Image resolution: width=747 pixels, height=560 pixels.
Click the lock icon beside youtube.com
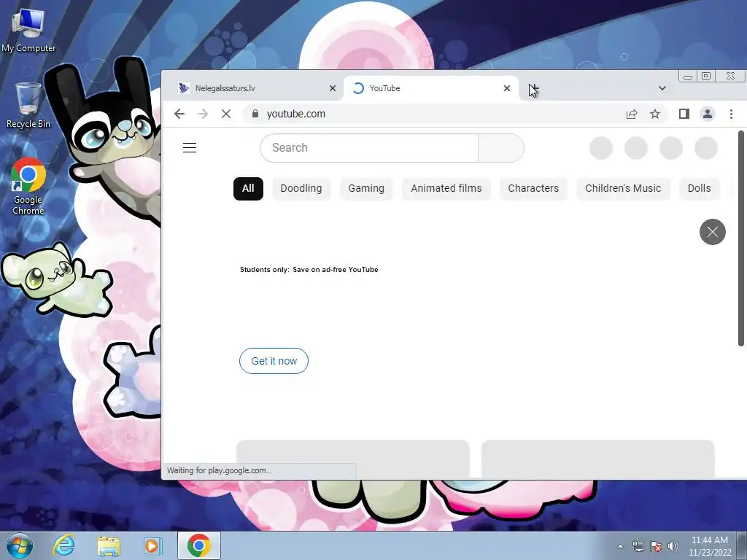(x=255, y=114)
